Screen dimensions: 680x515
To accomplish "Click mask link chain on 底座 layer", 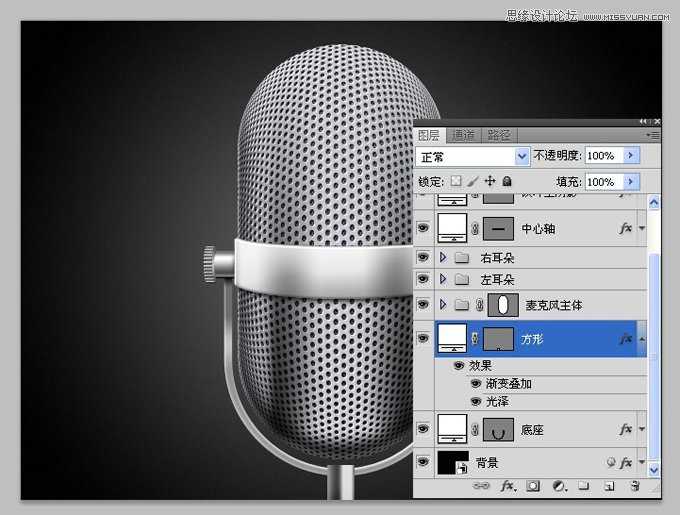I will [x=475, y=429].
